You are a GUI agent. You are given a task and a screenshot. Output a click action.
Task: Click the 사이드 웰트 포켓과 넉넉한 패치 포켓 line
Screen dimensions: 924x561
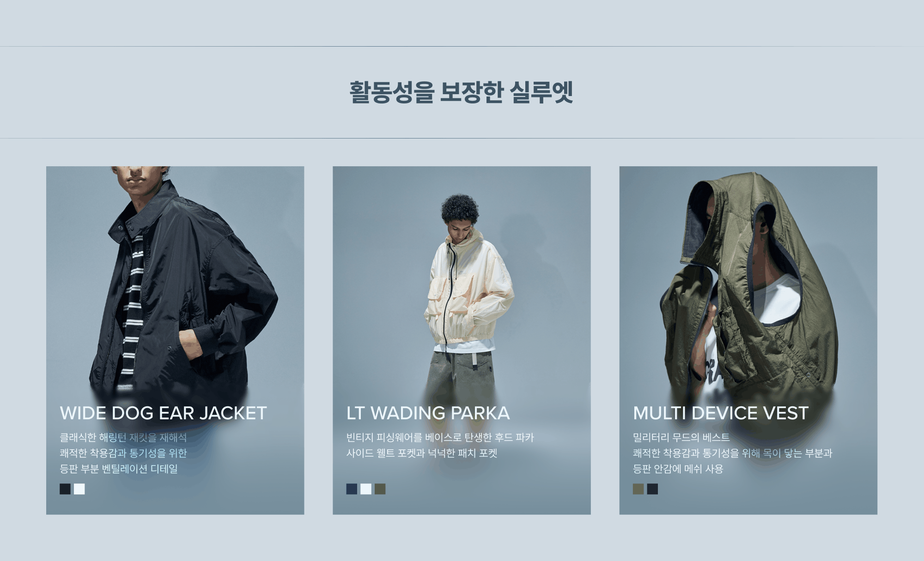(x=422, y=453)
